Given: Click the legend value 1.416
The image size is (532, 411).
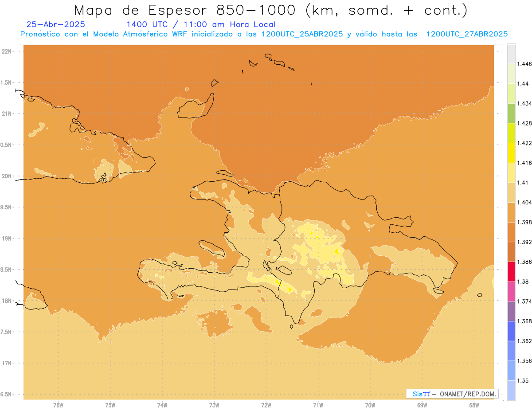Looking at the screenshot, I should [524, 163].
